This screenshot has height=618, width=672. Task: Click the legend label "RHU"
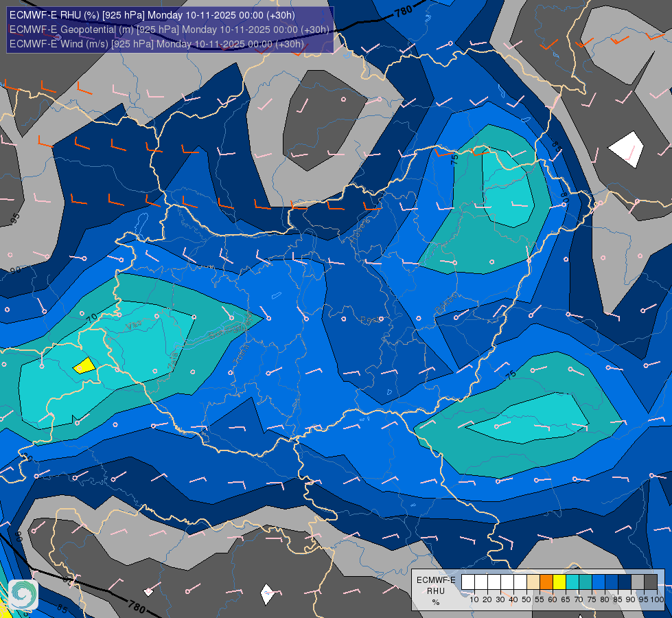click(436, 591)
